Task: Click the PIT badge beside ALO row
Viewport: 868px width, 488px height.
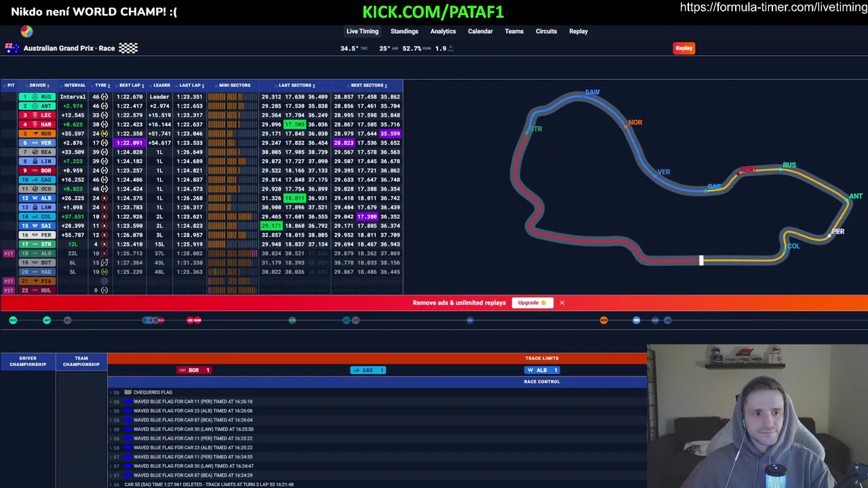Action: tap(9, 253)
